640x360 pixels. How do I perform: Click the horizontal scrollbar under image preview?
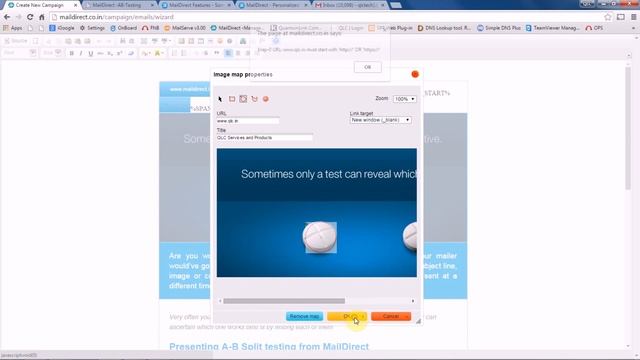point(284,301)
